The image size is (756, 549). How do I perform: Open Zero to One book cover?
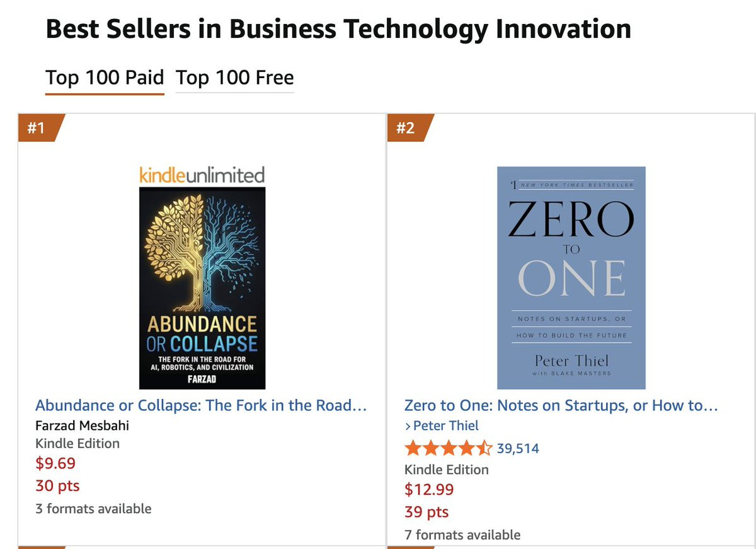(x=571, y=277)
